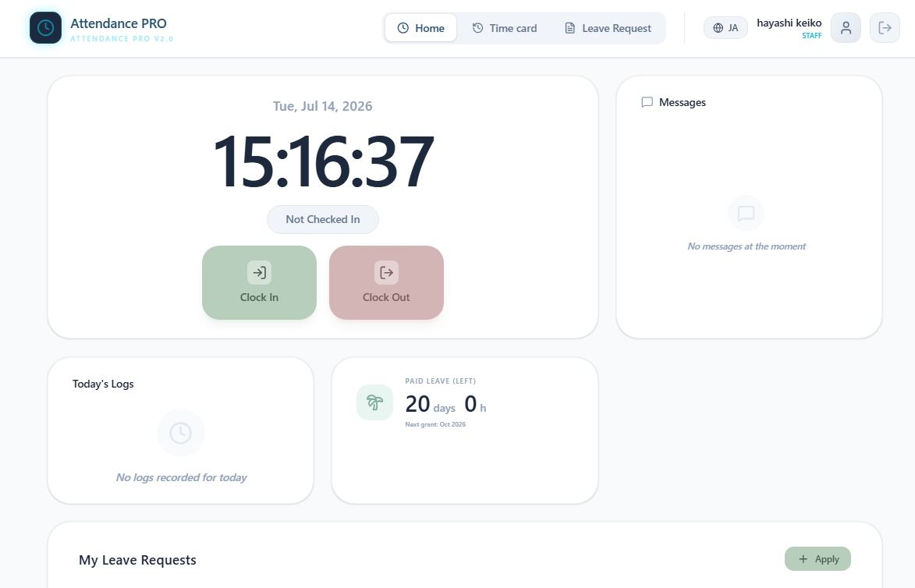
Task: Click the empty logs clock placeholder icon
Action: [181, 433]
